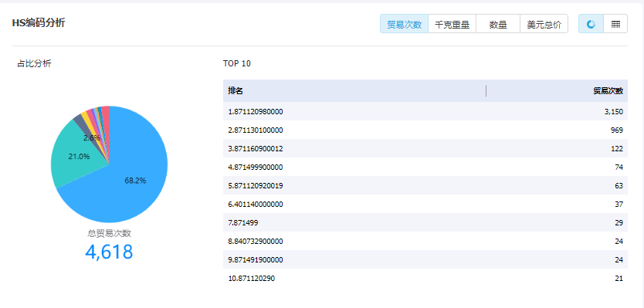Click total trade count 4,618
This screenshot has height=308, width=644.
click(109, 252)
